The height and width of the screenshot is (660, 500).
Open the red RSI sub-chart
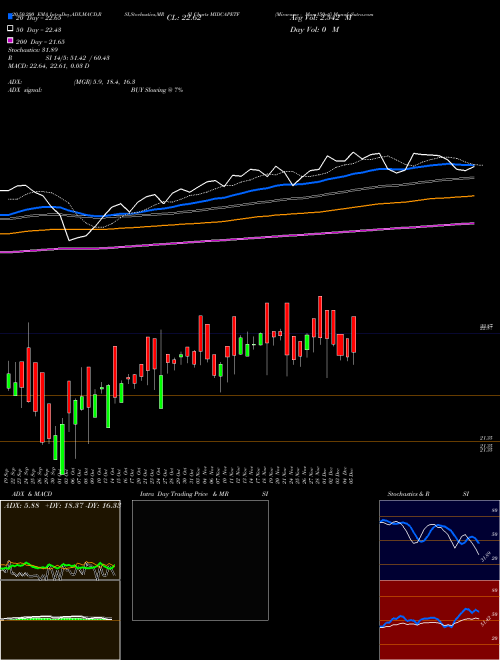click(x=439, y=620)
